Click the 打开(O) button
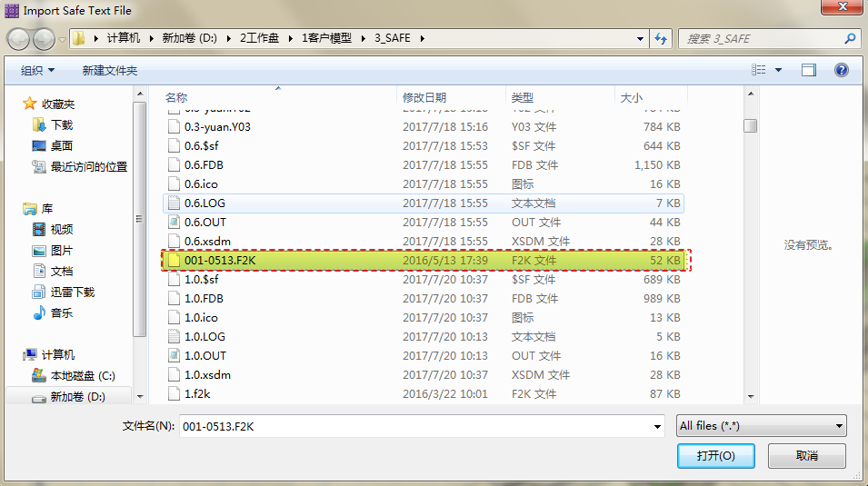 coord(715,455)
